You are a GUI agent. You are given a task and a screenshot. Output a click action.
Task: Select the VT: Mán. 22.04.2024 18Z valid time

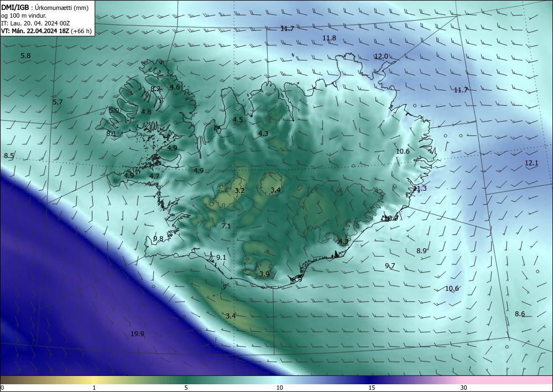35,31
